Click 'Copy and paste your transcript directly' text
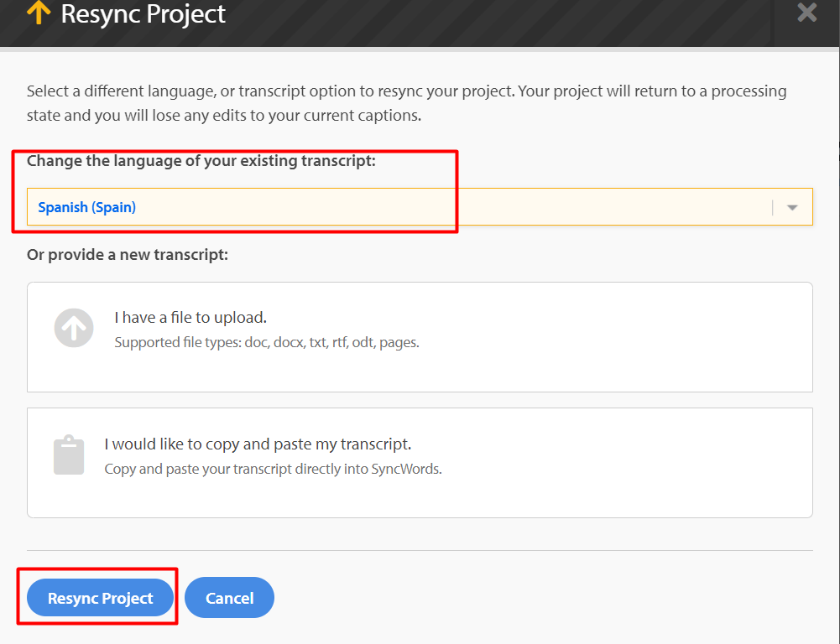The image size is (840, 644). pos(273,469)
